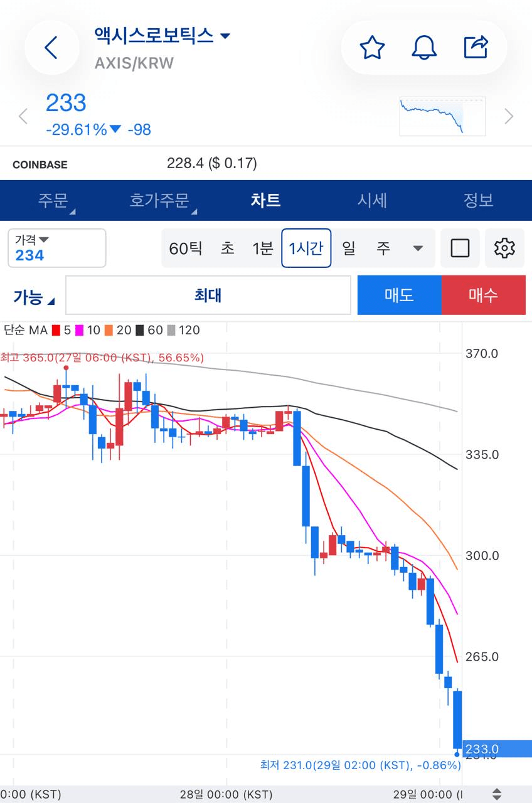
Task: Open chart settings gear icon
Action: click(x=504, y=248)
